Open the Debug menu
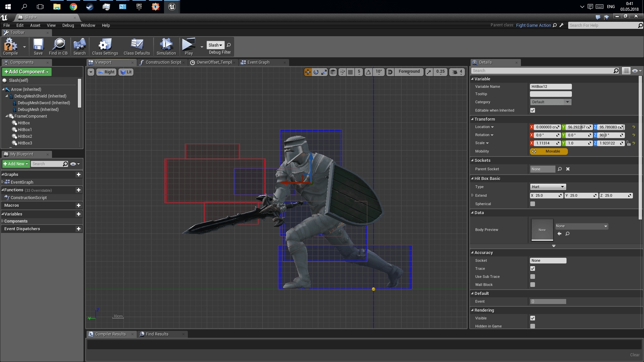The height and width of the screenshot is (362, 644). point(68,25)
